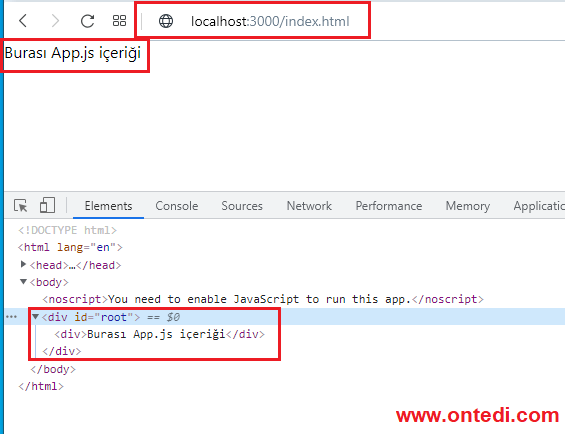The height and width of the screenshot is (434, 565).
Task: Reload the page with the refresh icon
Action: pos(87,21)
